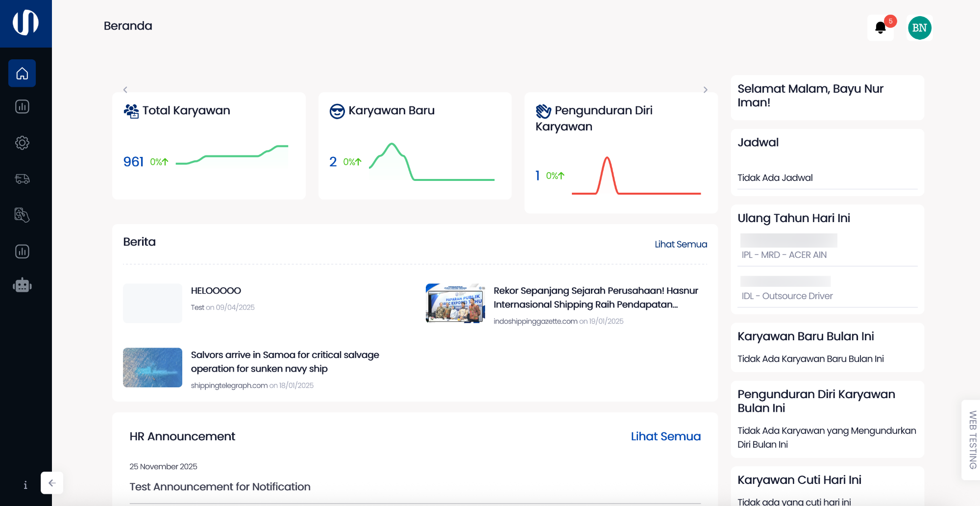
Task: Open the Total Karyawan card title
Action: (x=186, y=111)
